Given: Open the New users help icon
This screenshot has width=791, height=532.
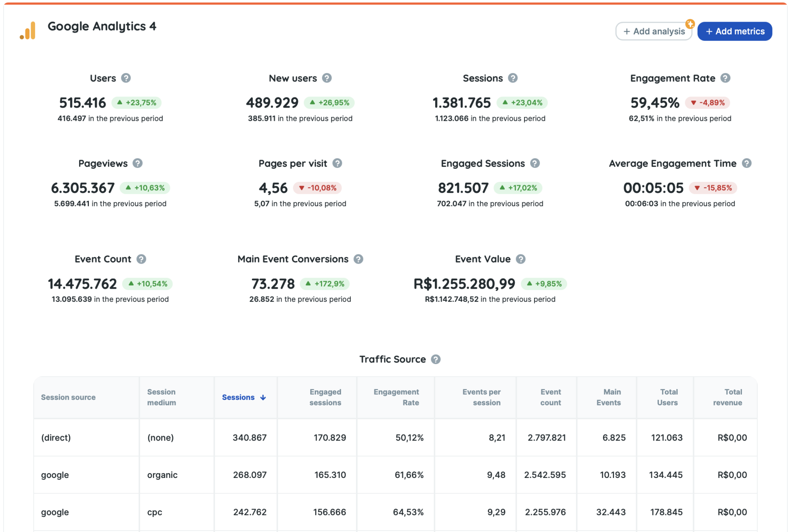Looking at the screenshot, I should pos(326,78).
